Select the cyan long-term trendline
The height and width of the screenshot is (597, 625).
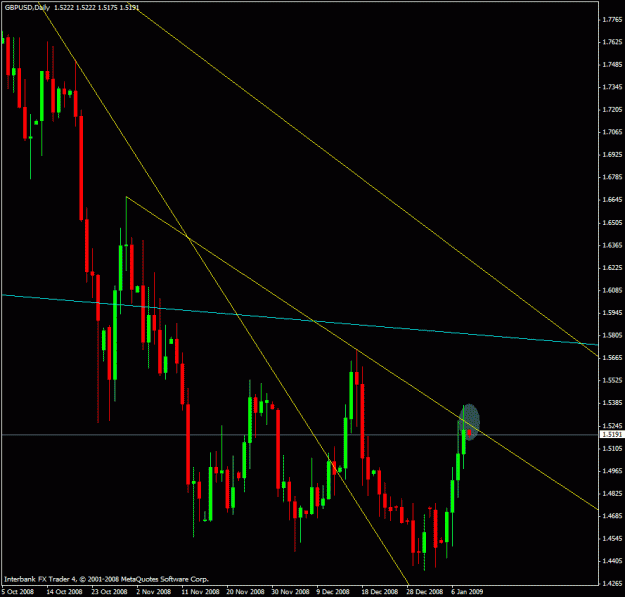[300, 319]
